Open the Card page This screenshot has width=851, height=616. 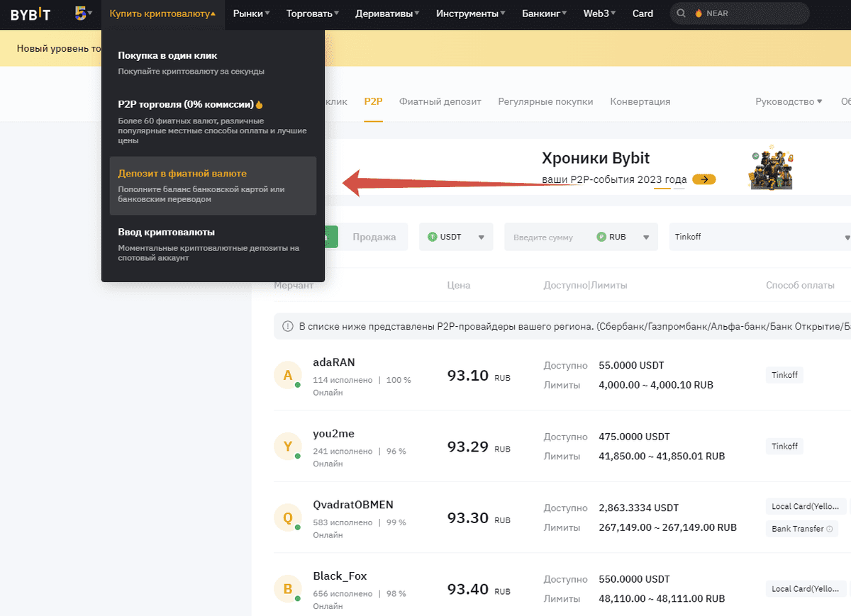(x=643, y=13)
